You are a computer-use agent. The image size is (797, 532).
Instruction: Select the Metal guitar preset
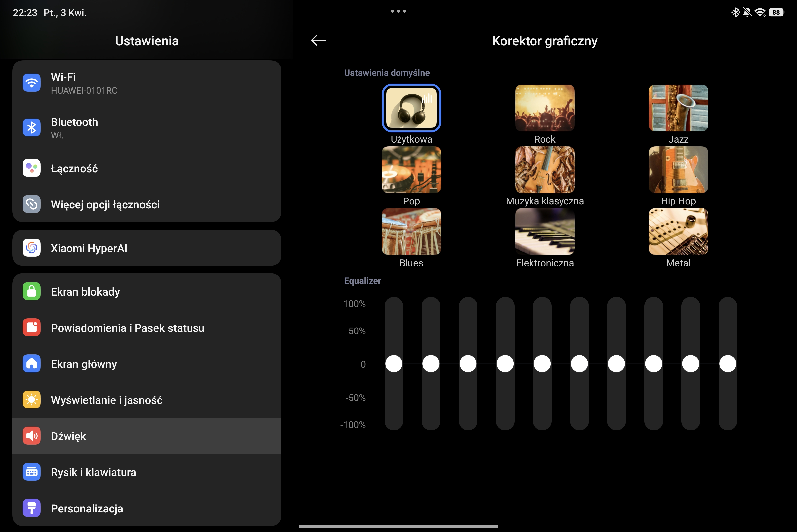(x=678, y=231)
